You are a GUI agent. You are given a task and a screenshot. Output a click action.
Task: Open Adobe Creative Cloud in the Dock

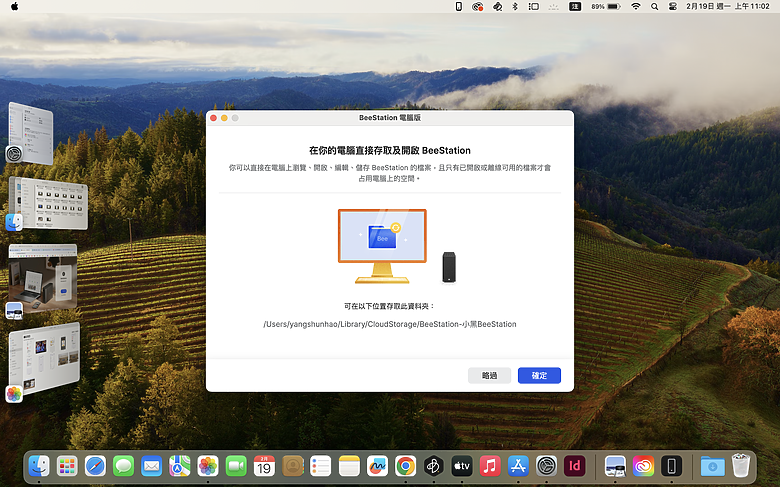coord(643,466)
